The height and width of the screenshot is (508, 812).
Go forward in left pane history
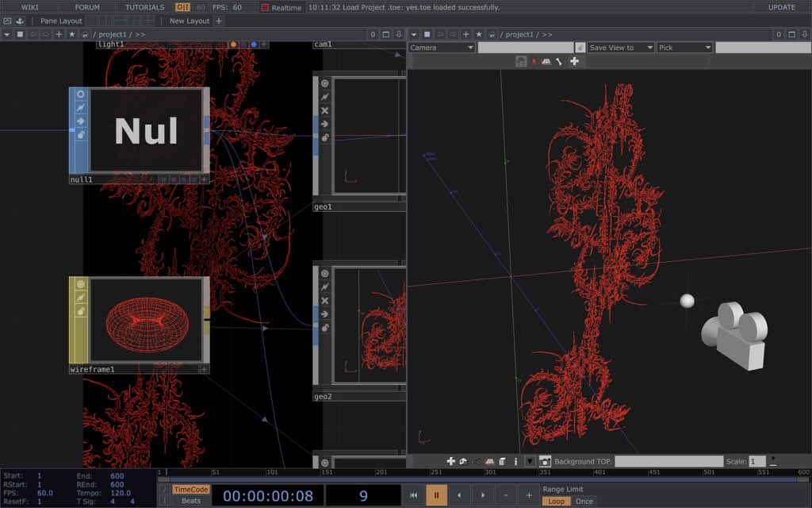tap(45, 34)
